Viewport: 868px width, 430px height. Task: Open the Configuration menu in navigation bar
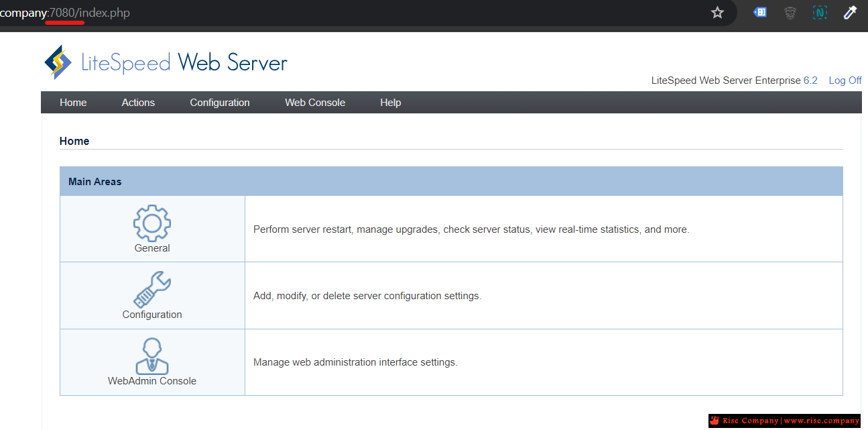(x=220, y=103)
